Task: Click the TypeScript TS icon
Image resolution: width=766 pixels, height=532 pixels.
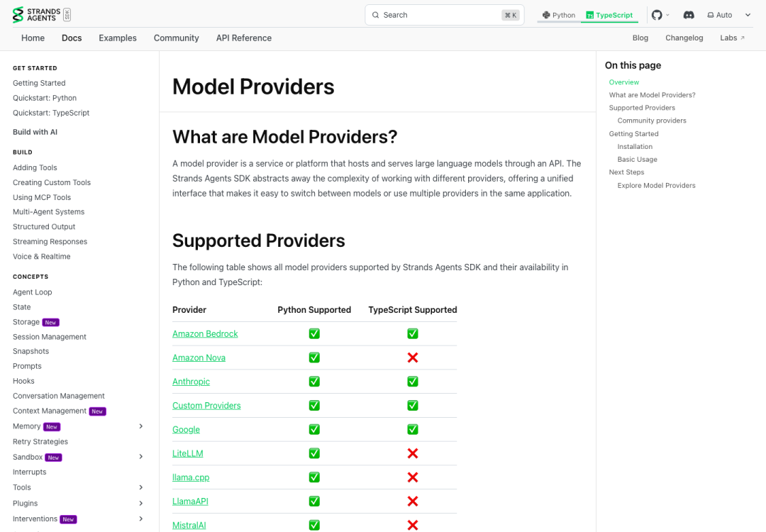Action: (x=589, y=15)
